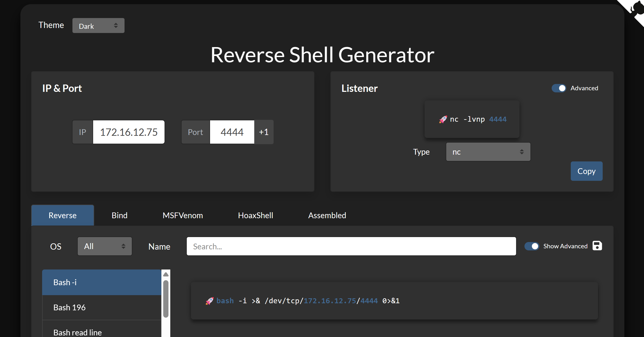Toggle the Show Advanced switch
This screenshot has width=644, height=337.
click(532, 246)
